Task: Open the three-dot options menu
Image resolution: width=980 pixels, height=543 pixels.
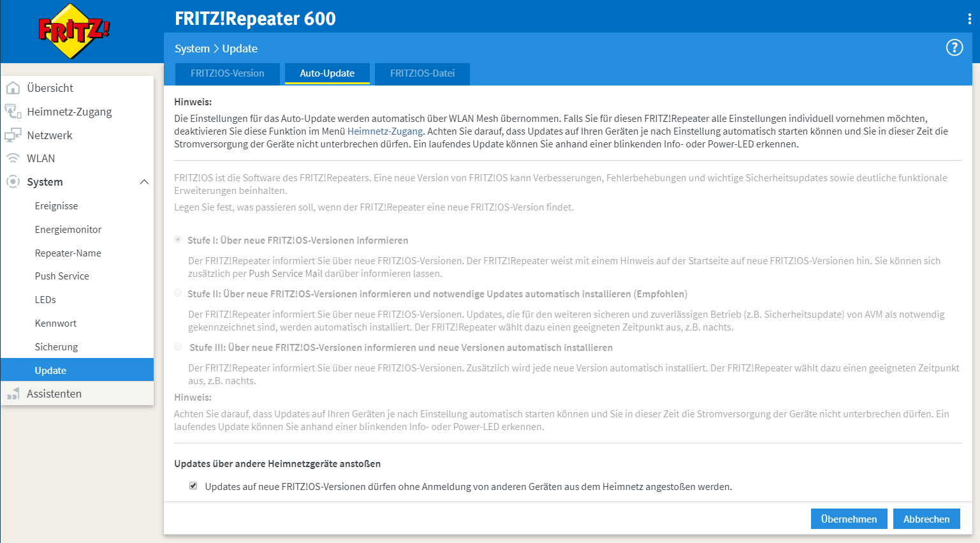Action: click(969, 19)
